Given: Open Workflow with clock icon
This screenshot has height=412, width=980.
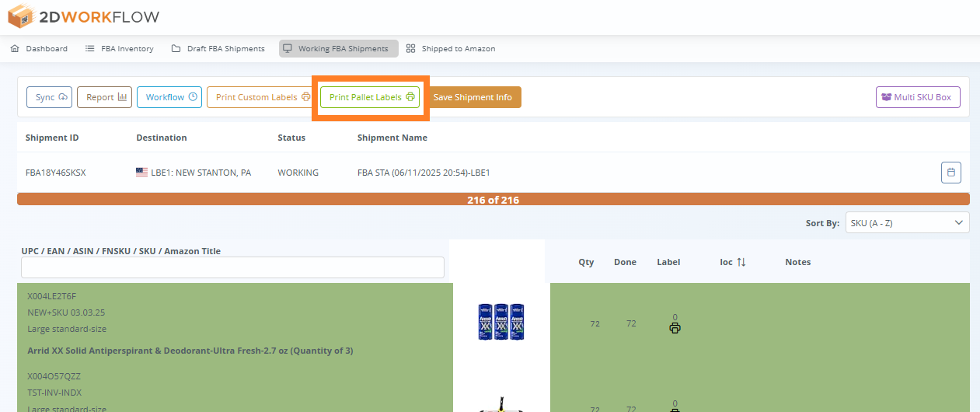Looking at the screenshot, I should point(169,97).
